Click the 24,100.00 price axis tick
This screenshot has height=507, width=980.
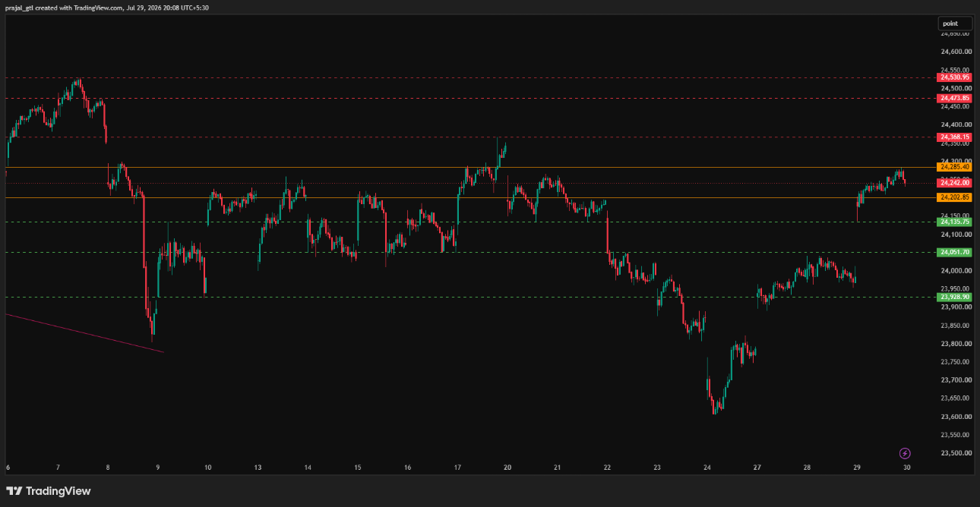pyautogui.click(x=956, y=235)
